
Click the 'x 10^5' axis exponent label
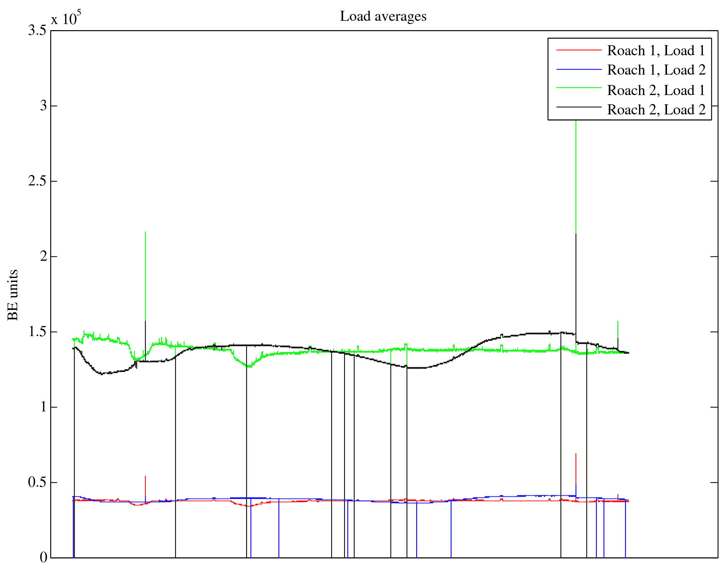(66, 18)
